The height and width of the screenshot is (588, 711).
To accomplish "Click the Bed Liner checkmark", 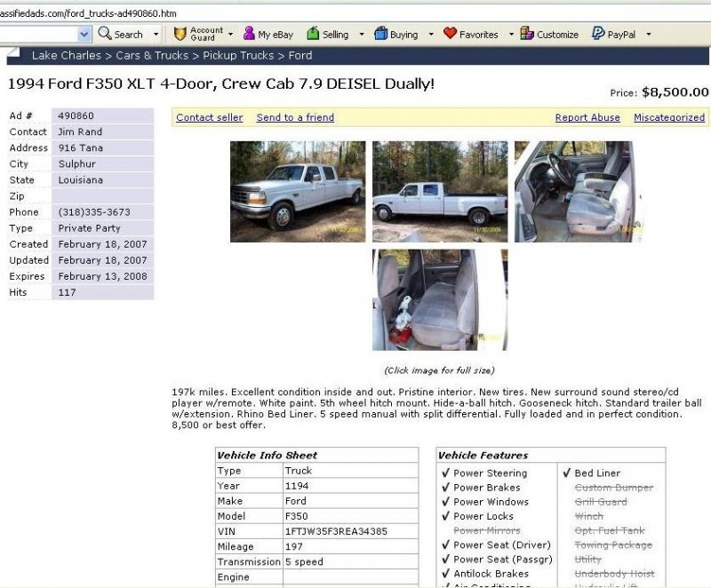I will point(566,473).
